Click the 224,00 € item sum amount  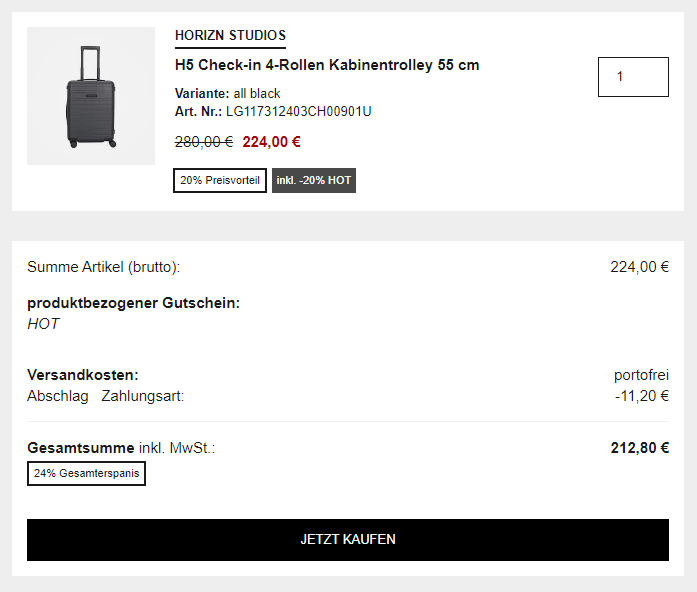pyautogui.click(x=639, y=267)
